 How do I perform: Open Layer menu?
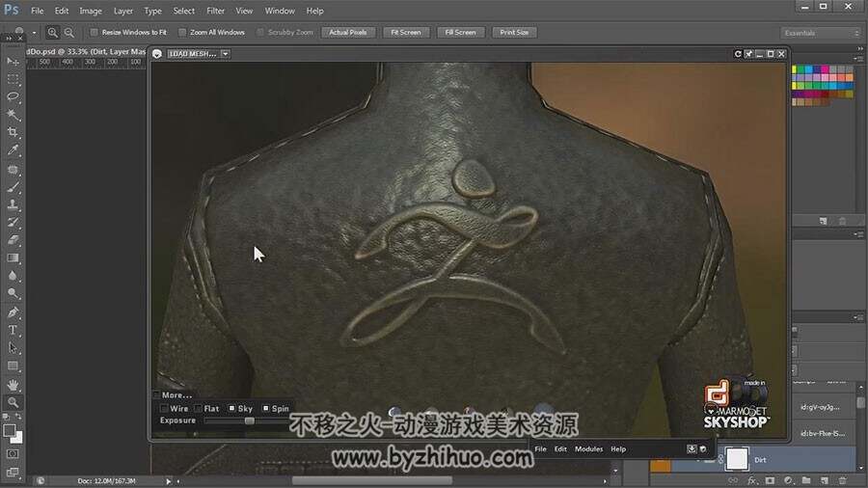pyautogui.click(x=122, y=11)
